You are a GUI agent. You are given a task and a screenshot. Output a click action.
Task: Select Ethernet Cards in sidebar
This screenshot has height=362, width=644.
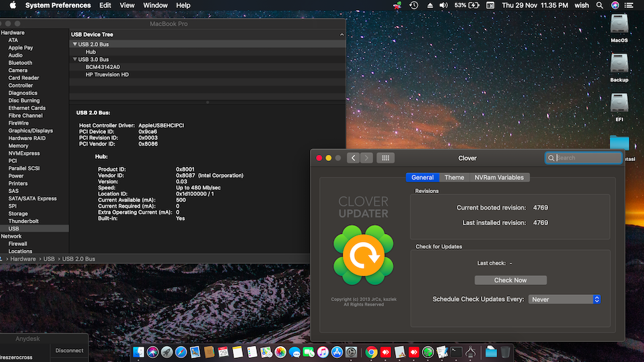pos(27,108)
